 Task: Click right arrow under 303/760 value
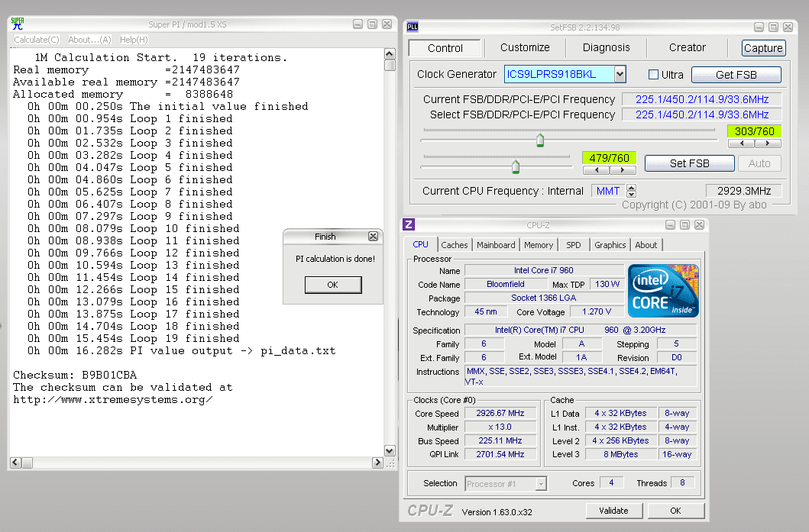(x=768, y=143)
